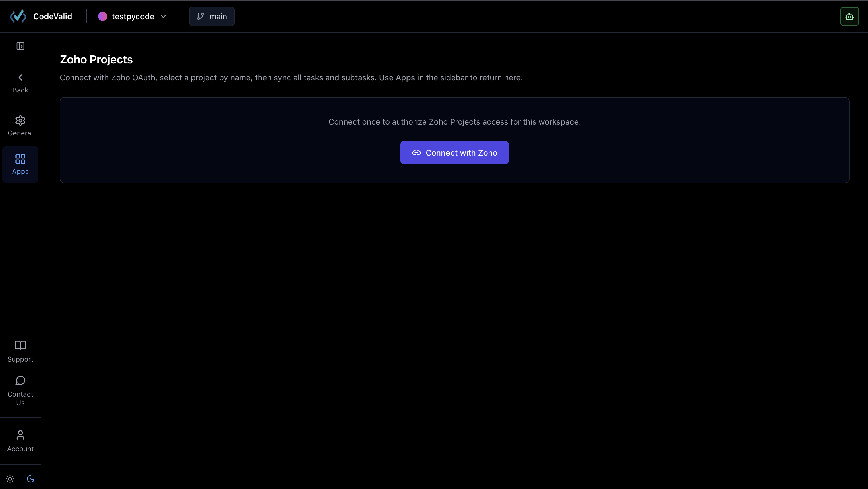
Task: Click the CodeValid brand name
Action: 53,16
